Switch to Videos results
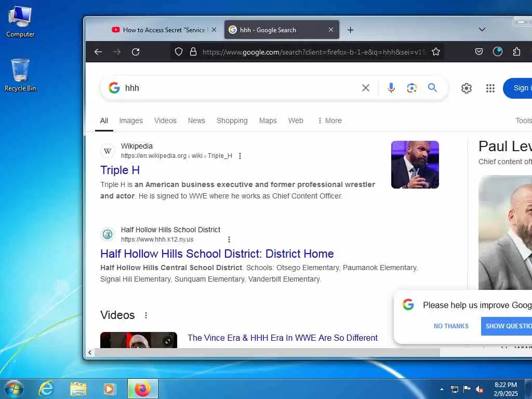Viewport: 532px width, 399px height. click(165, 121)
